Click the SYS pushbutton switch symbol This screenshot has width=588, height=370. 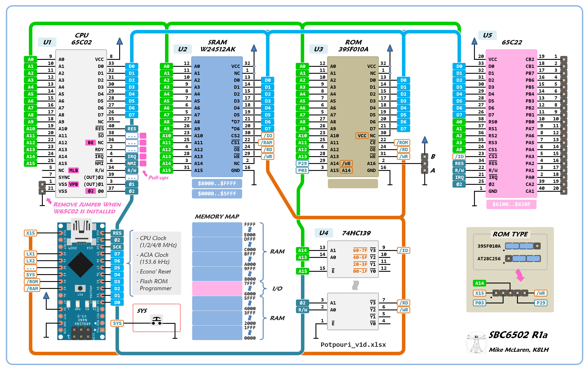(x=157, y=321)
